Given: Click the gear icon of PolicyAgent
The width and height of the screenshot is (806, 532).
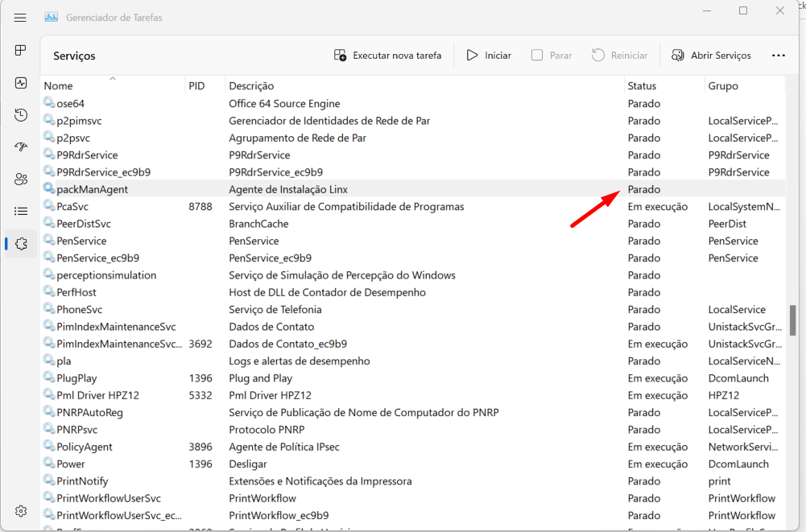Looking at the screenshot, I should pyautogui.click(x=49, y=446).
